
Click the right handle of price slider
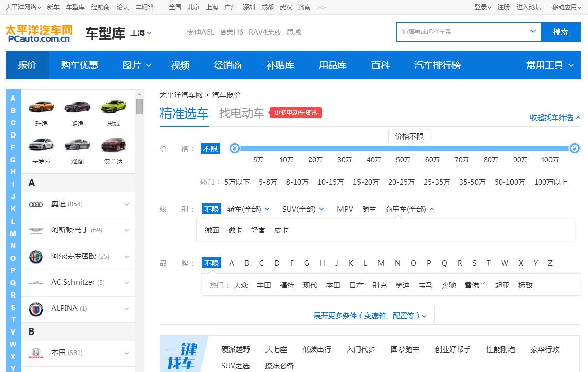click(575, 149)
